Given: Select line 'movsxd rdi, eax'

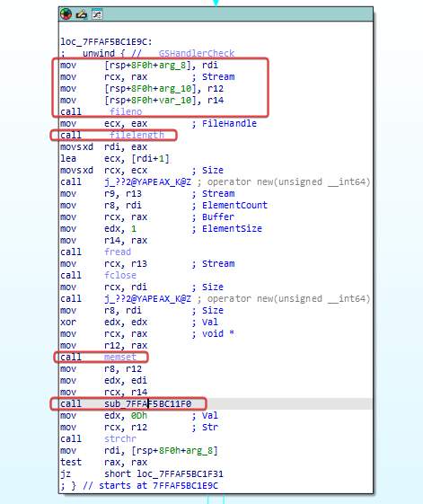Looking at the screenshot, I should pos(104,147).
